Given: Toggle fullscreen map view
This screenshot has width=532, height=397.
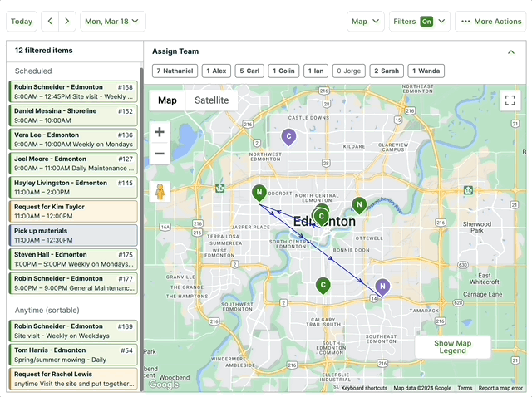Looking at the screenshot, I should point(509,100).
